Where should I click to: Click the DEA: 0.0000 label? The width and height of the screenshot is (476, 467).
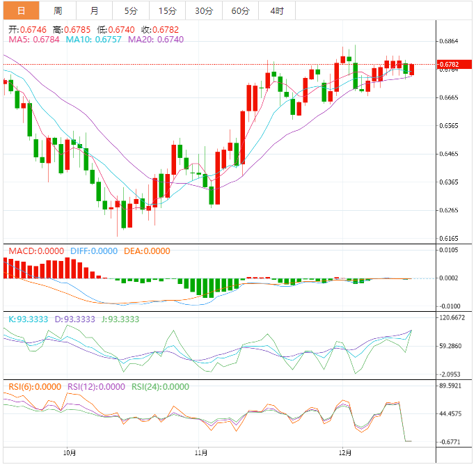(147, 251)
